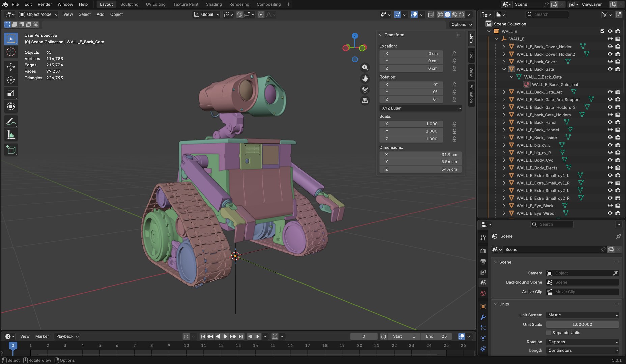Open the Playback dropdown
This screenshot has width=626, height=364.
67,336
